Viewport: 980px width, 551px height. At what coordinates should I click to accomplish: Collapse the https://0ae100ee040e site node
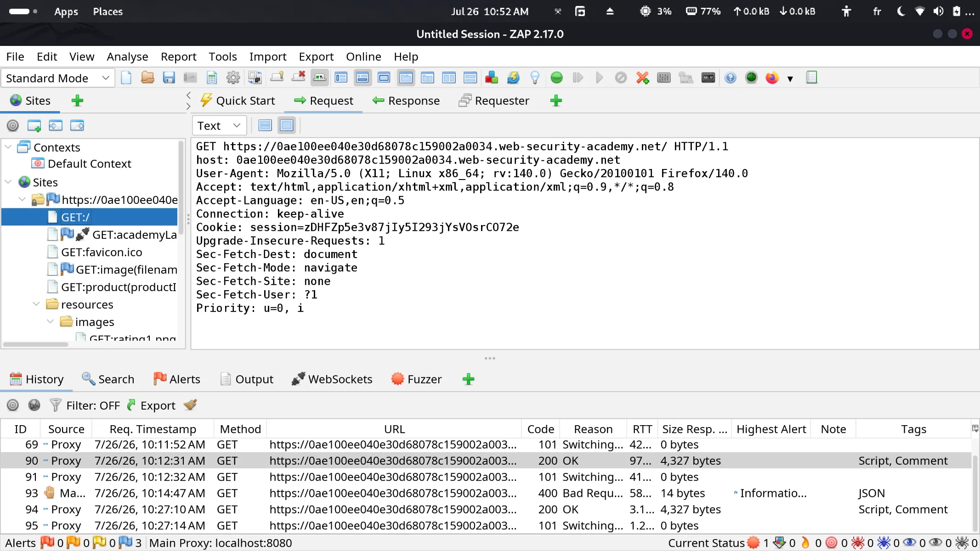22,199
